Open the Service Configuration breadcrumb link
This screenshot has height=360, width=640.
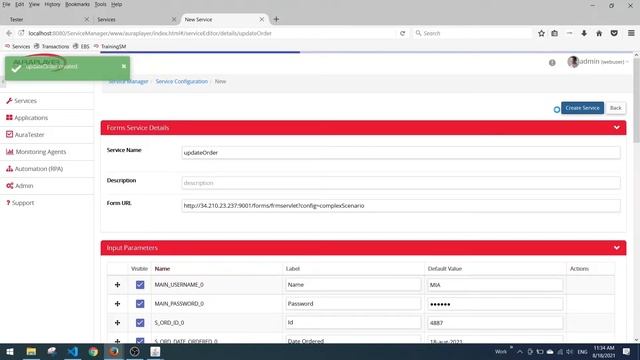point(182,81)
